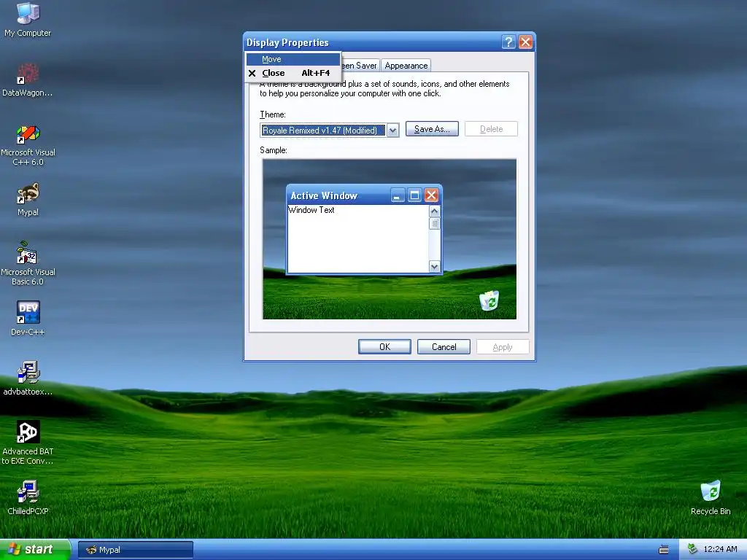Click the Save As... button
Viewport: 747px width, 560px height.
tap(432, 129)
